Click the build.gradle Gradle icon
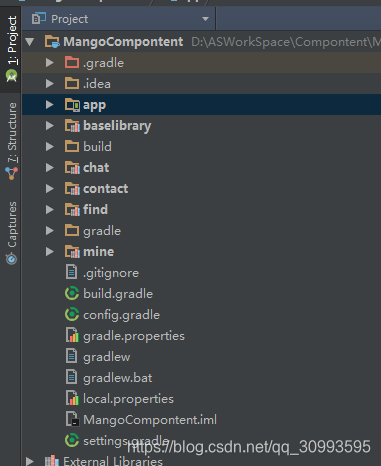Viewport: 381px width, 466px height. point(72,294)
